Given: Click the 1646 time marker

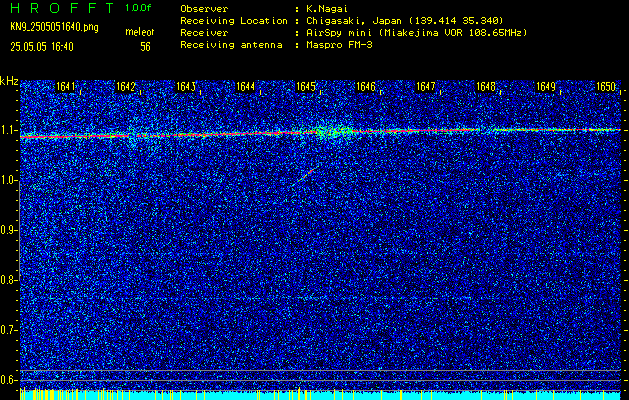Looking at the screenshot, I should (x=366, y=86).
